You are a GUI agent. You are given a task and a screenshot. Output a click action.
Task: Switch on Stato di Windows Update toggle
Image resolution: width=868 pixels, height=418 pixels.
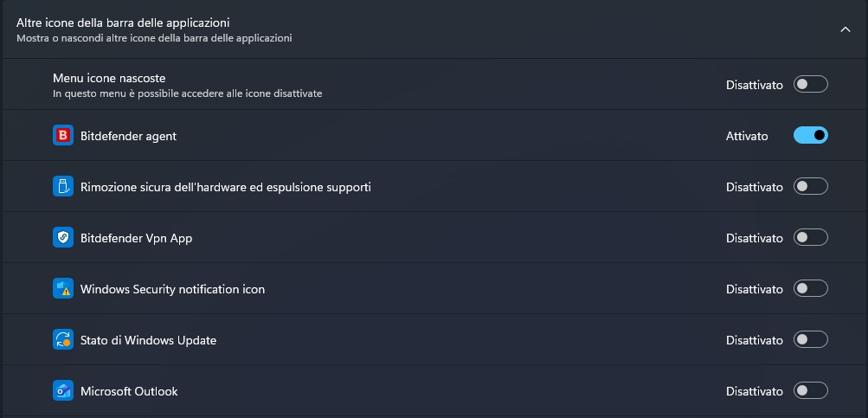(x=811, y=340)
